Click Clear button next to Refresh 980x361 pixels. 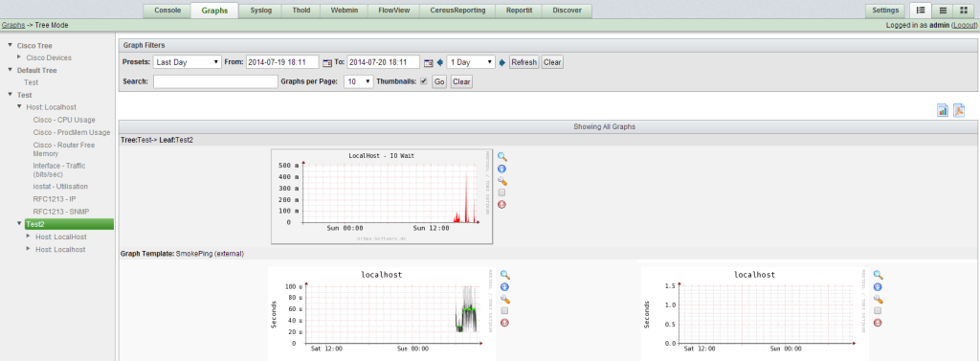pyautogui.click(x=552, y=62)
